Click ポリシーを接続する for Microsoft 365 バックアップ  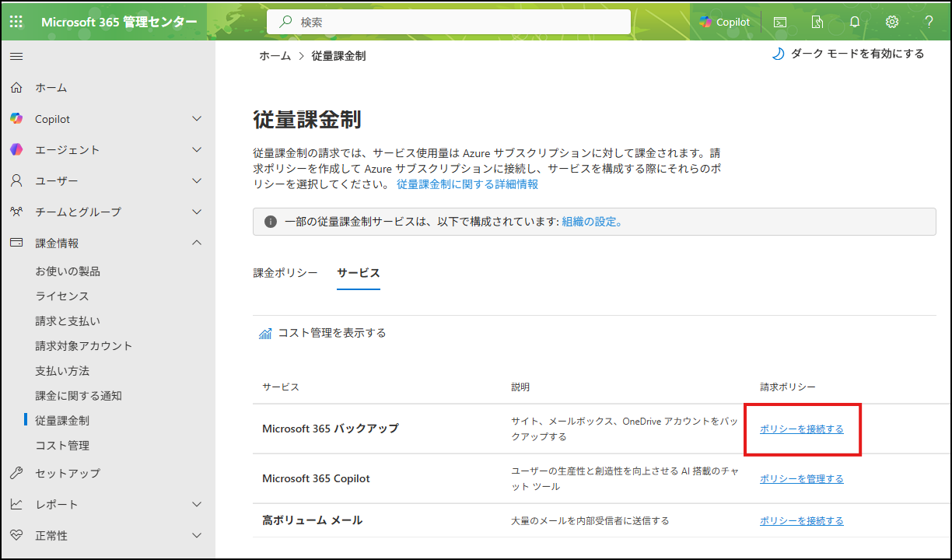[801, 429]
